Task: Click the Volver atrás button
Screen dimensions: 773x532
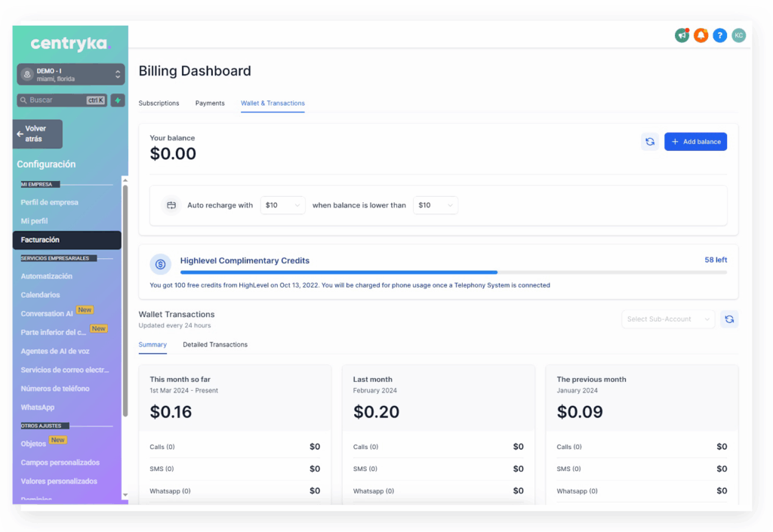Action: tap(38, 134)
